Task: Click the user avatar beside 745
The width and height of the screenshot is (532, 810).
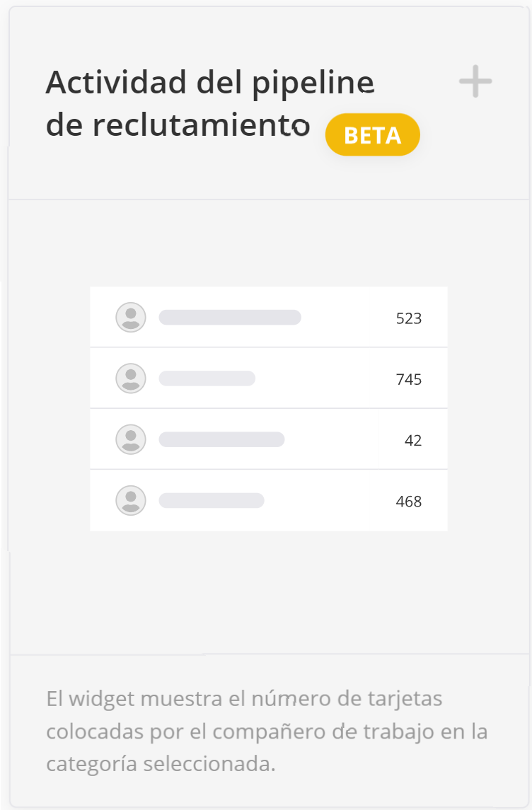Action: (x=131, y=378)
